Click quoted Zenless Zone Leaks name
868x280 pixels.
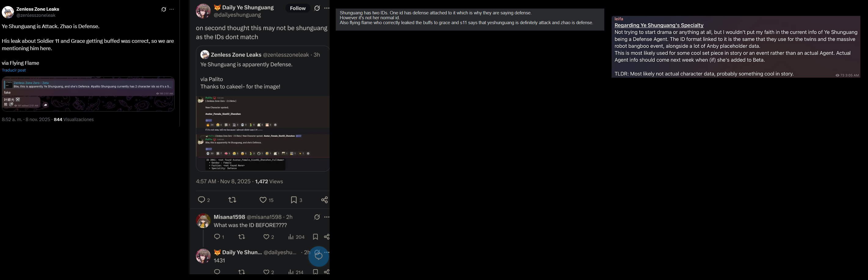click(x=236, y=55)
